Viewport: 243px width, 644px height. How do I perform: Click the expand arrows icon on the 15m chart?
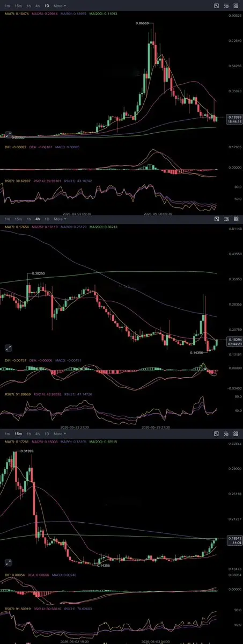pyautogui.click(x=8, y=563)
